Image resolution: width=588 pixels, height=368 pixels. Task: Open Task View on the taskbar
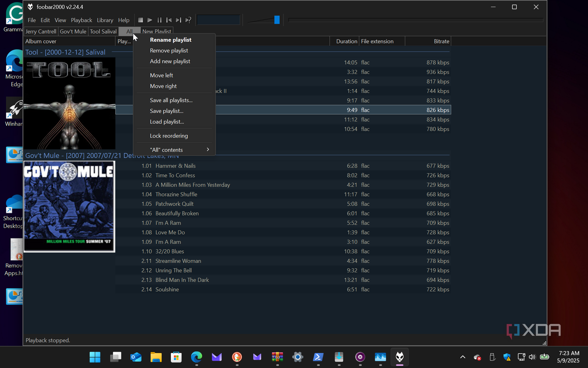pos(115,357)
